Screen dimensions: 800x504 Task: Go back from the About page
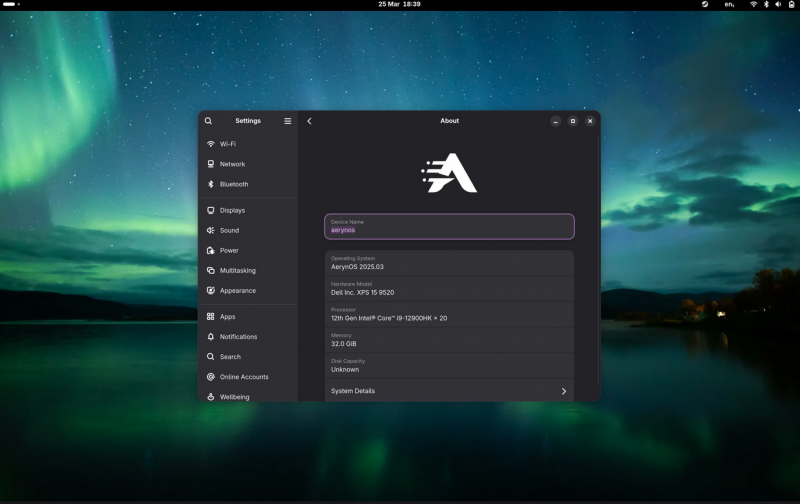(309, 121)
